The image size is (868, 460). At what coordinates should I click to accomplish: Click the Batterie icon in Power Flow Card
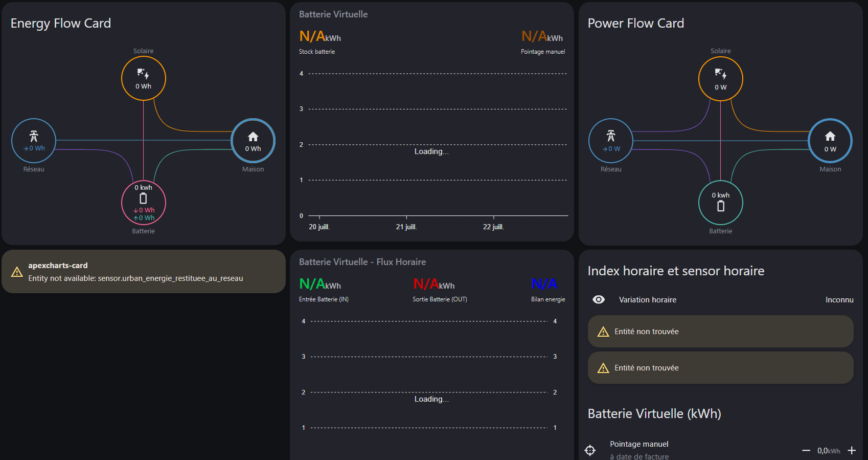tap(720, 206)
